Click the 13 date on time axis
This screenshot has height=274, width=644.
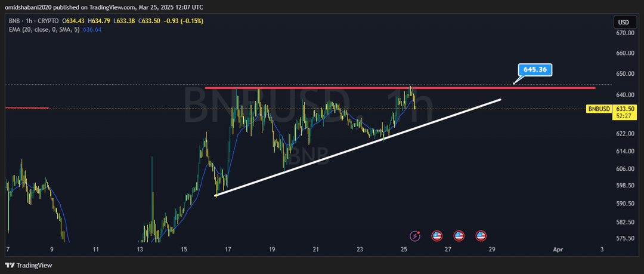pos(140,250)
